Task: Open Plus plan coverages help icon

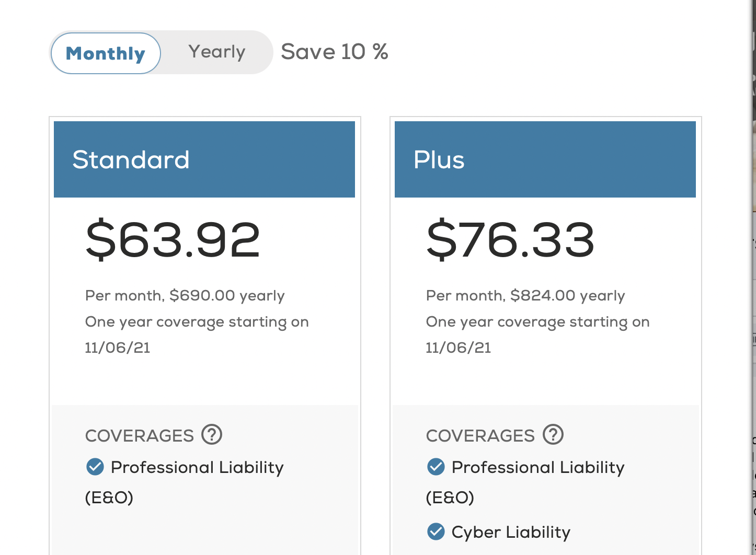Action: click(553, 434)
